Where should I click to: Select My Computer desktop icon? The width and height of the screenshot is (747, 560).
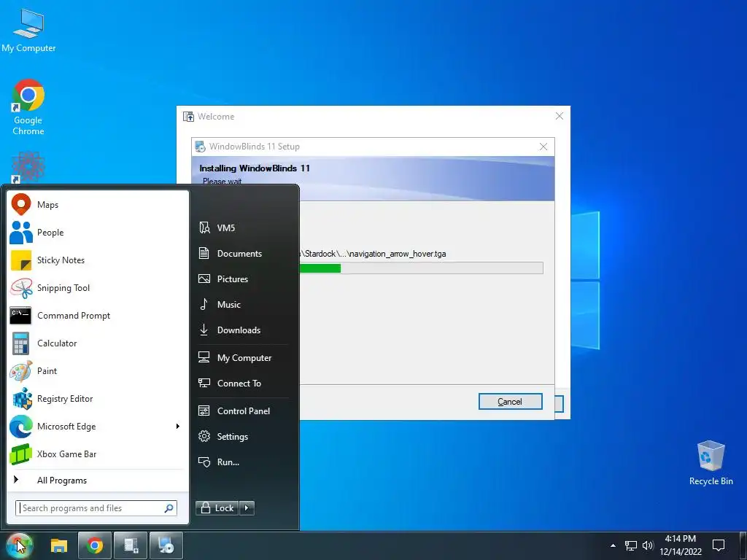click(x=28, y=31)
